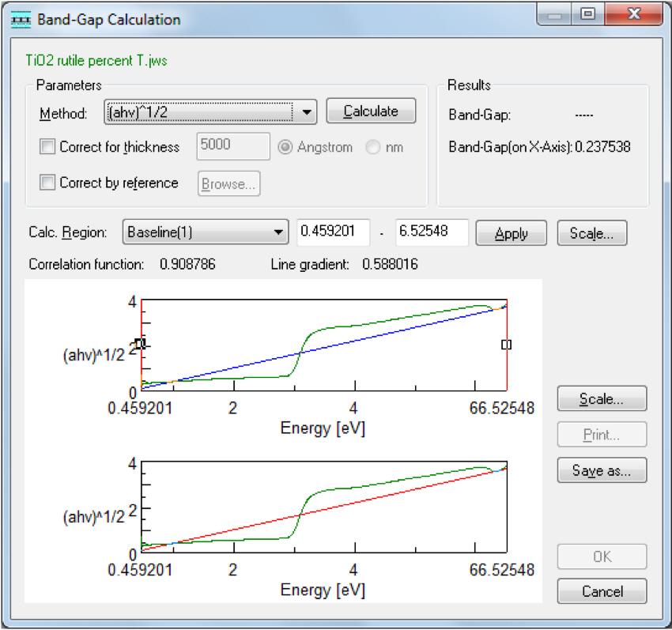
Task: Enable Correct by reference
Action: point(47,183)
